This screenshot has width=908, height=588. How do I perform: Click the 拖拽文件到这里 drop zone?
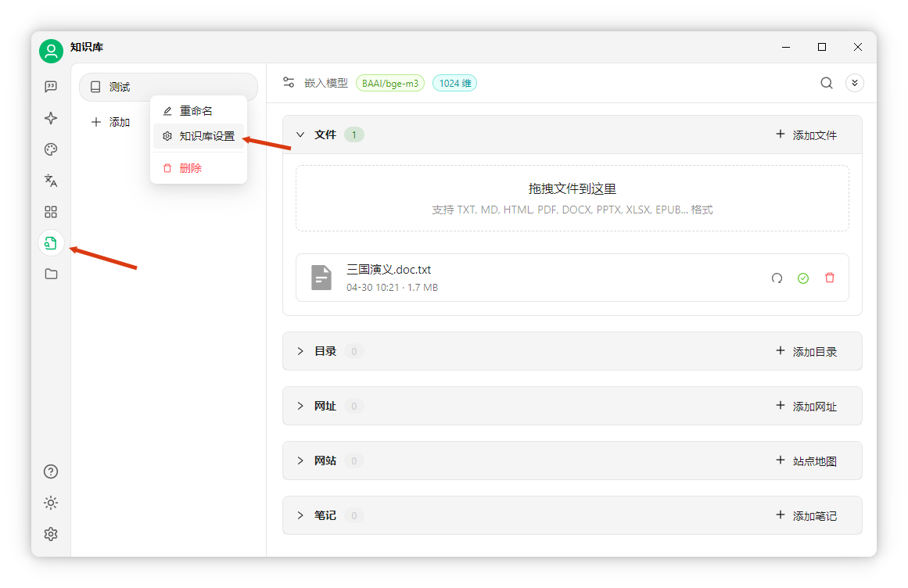[x=572, y=199]
